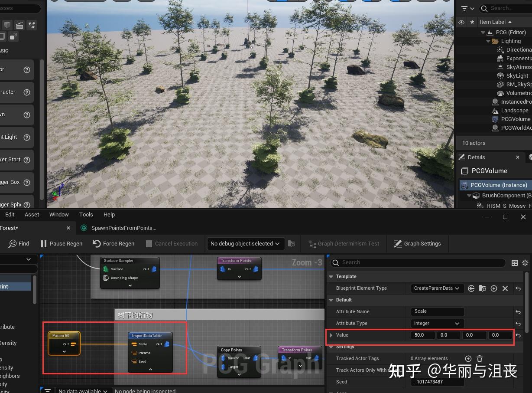Open the Window menu
The width and height of the screenshot is (532, 393).
tap(59, 214)
